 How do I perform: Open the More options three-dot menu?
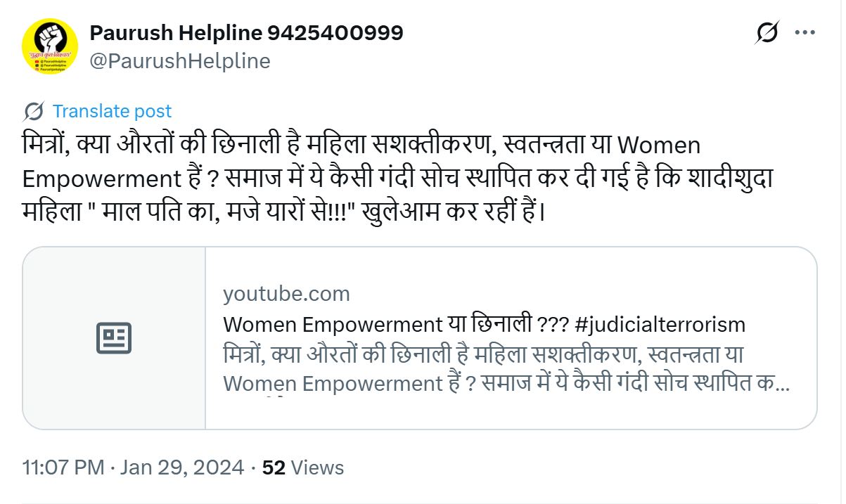pyautogui.click(x=805, y=32)
